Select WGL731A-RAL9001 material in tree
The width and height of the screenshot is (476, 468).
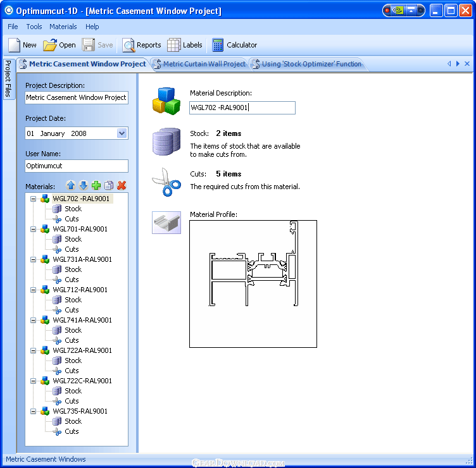[82, 259]
